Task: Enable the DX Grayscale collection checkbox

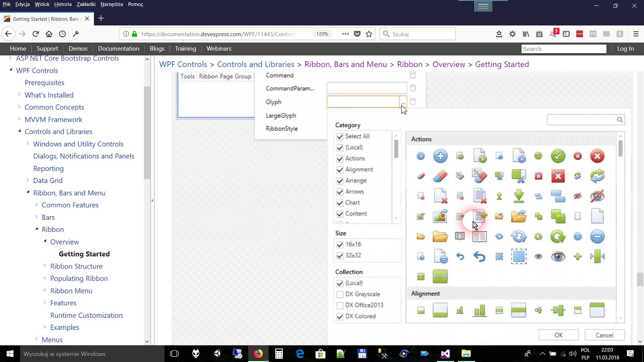Action: click(340, 294)
